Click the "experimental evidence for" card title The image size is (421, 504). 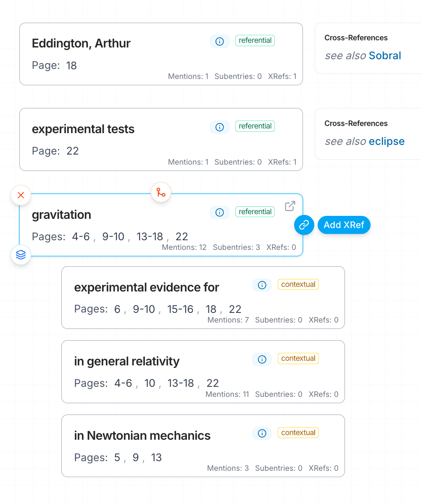[147, 287]
